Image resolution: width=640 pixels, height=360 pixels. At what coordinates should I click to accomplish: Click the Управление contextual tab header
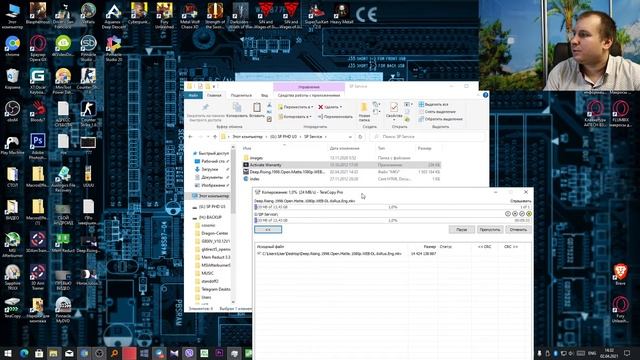click(309, 87)
